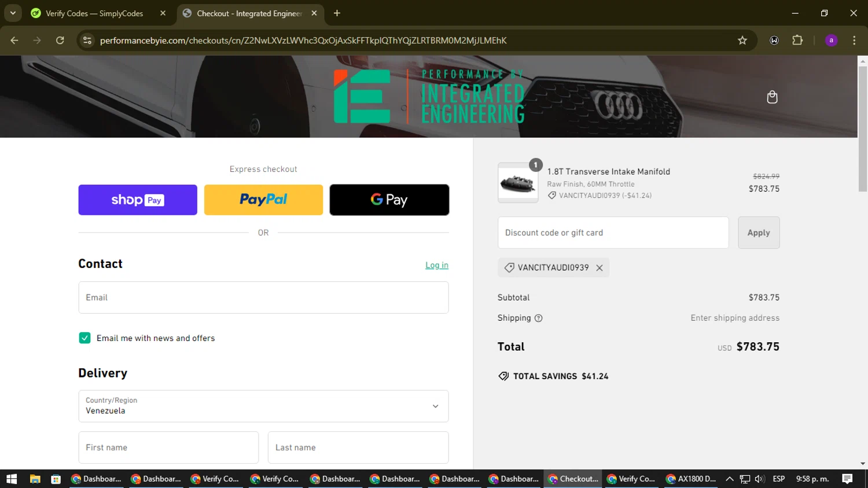Go back to the previous page
Image resolution: width=868 pixels, height=488 pixels.
pyautogui.click(x=14, y=40)
